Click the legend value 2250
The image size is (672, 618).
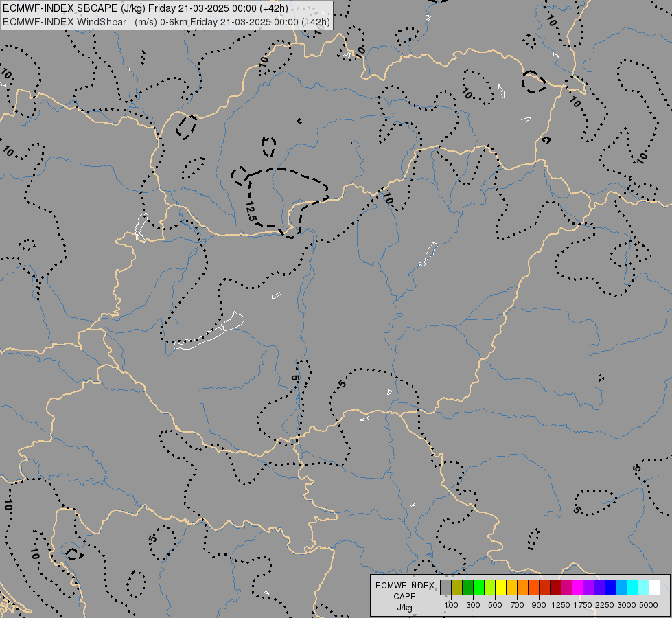[605, 605]
